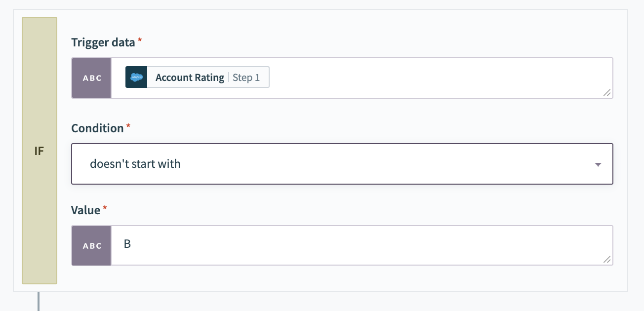Click the empty area of Trigger data field
The height and width of the screenshot is (311, 644).
point(435,78)
